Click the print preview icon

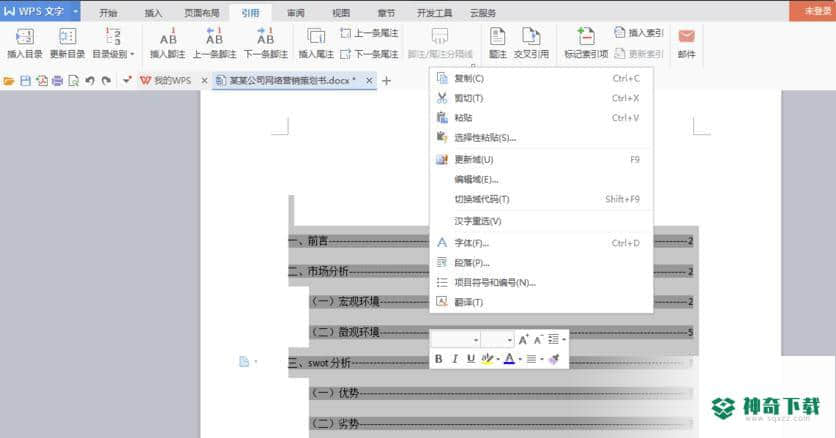click(74, 81)
